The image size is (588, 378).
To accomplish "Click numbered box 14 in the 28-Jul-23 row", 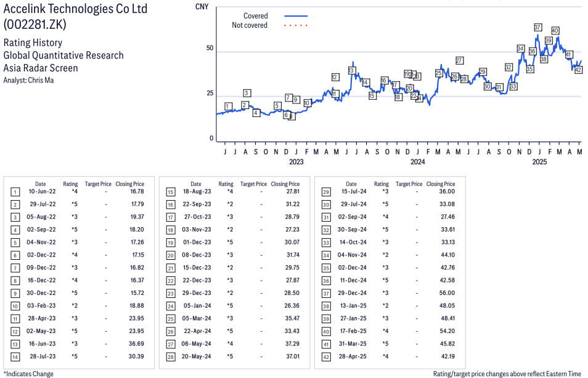I will coord(15,357).
